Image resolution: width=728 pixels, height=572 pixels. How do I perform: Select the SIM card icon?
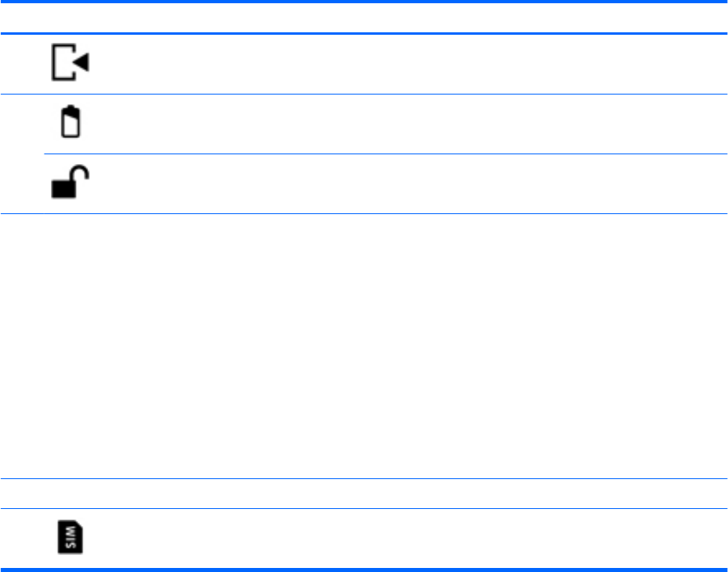click(70, 538)
